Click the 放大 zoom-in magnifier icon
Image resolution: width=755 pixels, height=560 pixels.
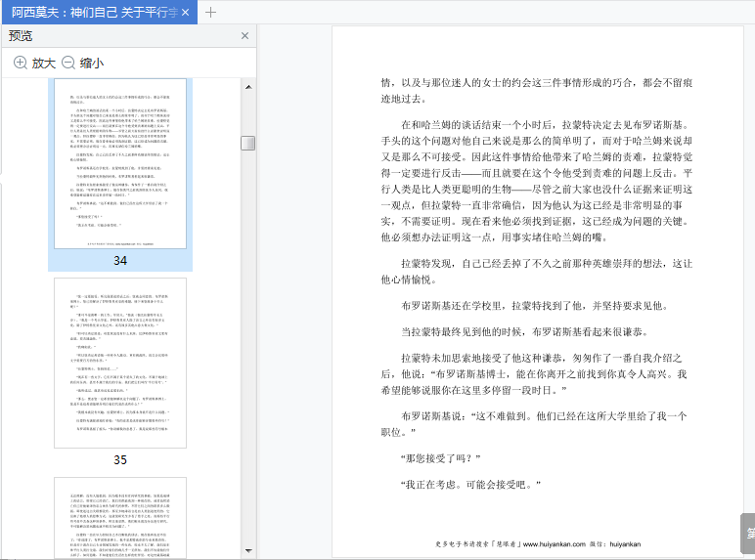pos(21,63)
